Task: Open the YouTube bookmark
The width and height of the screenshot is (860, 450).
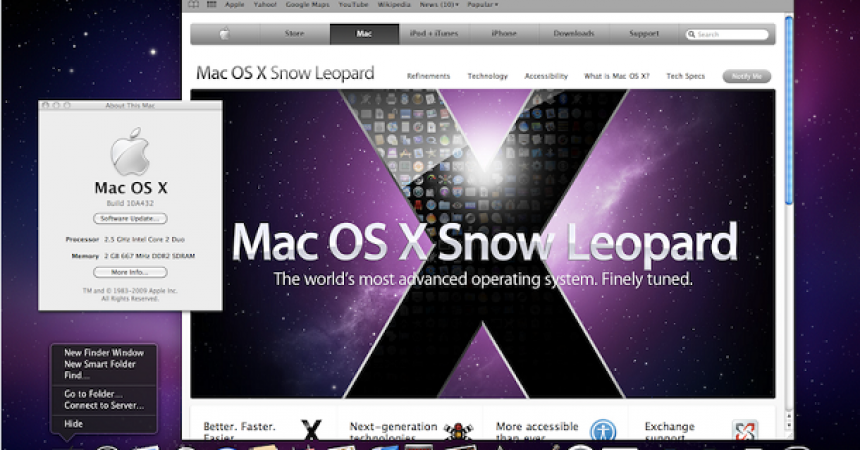Action: pos(353,4)
